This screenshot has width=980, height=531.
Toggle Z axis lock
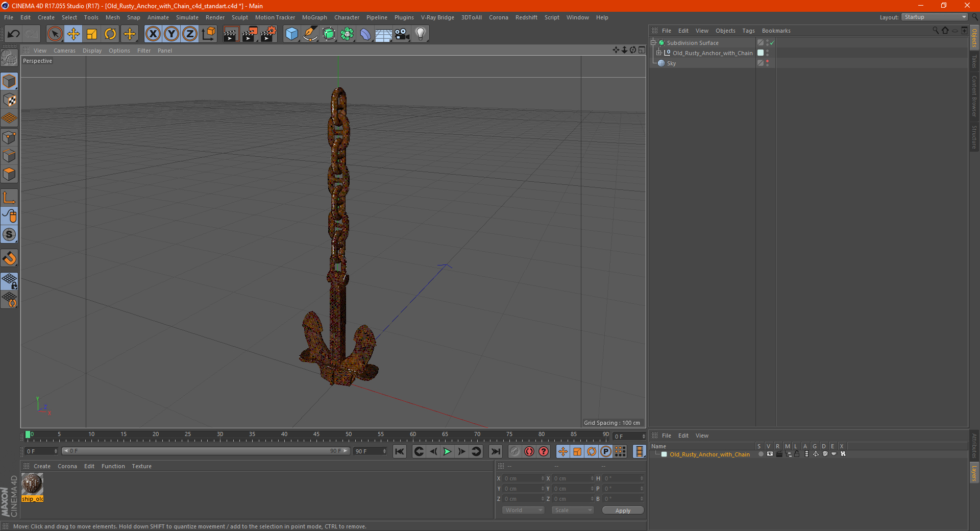tap(190, 34)
